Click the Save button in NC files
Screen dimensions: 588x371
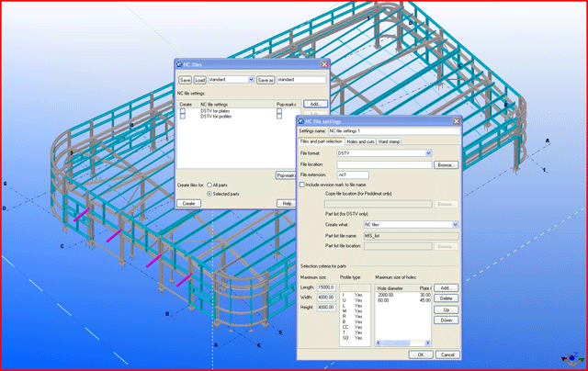[x=185, y=80]
